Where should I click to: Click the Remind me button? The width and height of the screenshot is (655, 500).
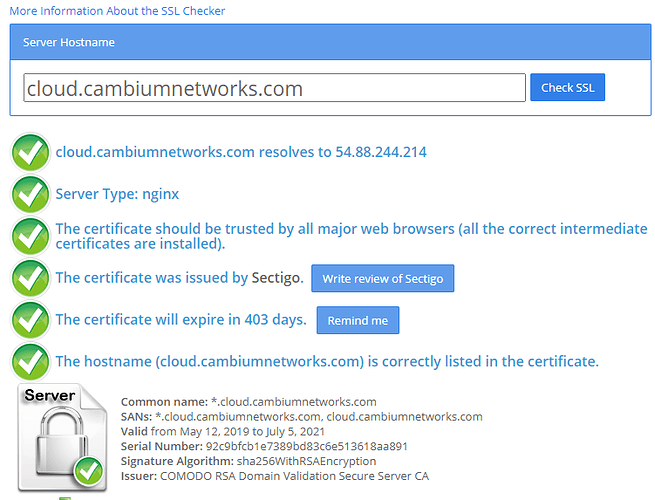(358, 320)
